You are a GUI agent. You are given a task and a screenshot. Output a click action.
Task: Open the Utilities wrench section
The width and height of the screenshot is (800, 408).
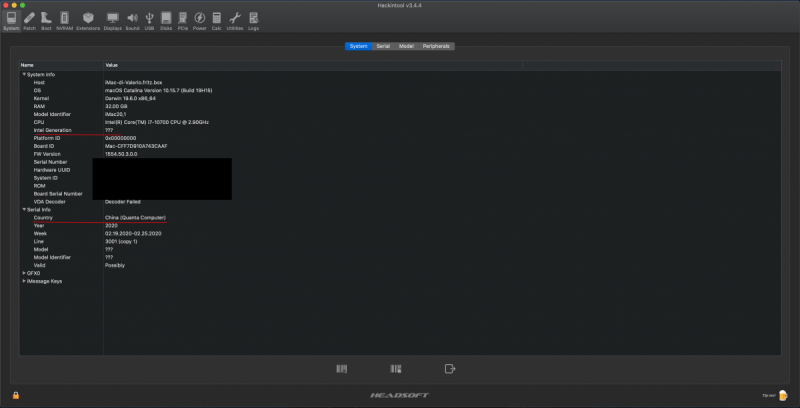(235, 21)
